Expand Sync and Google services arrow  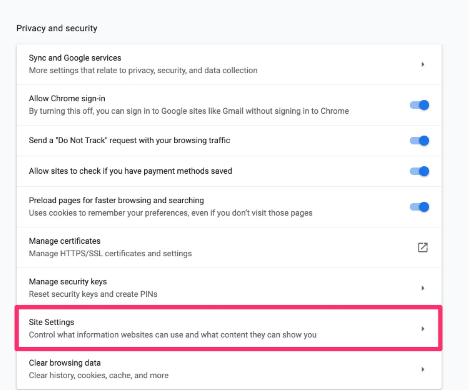click(423, 64)
